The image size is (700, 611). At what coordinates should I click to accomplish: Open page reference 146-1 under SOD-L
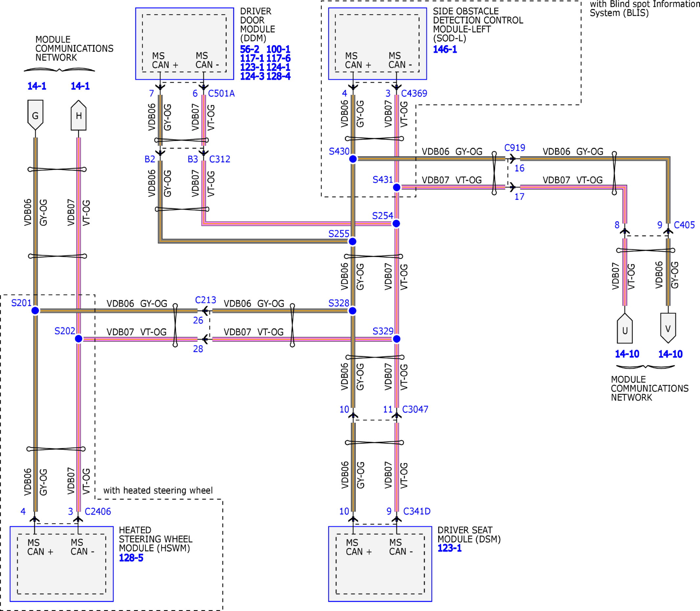(x=445, y=49)
